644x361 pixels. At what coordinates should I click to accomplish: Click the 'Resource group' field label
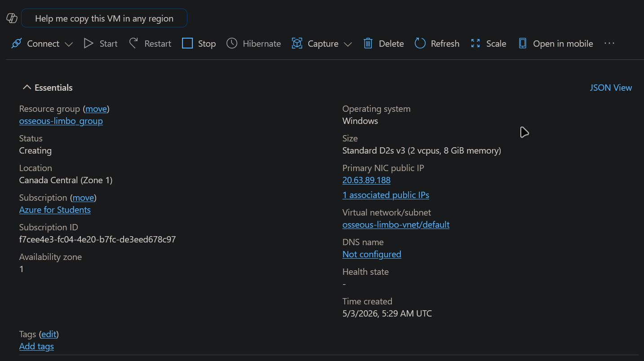click(49, 109)
